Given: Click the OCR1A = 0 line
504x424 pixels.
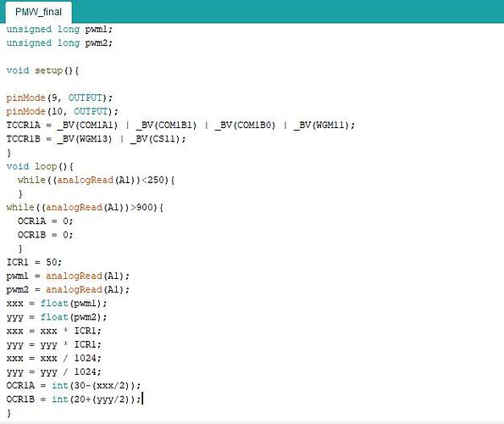Looking at the screenshot, I should coord(46,221).
